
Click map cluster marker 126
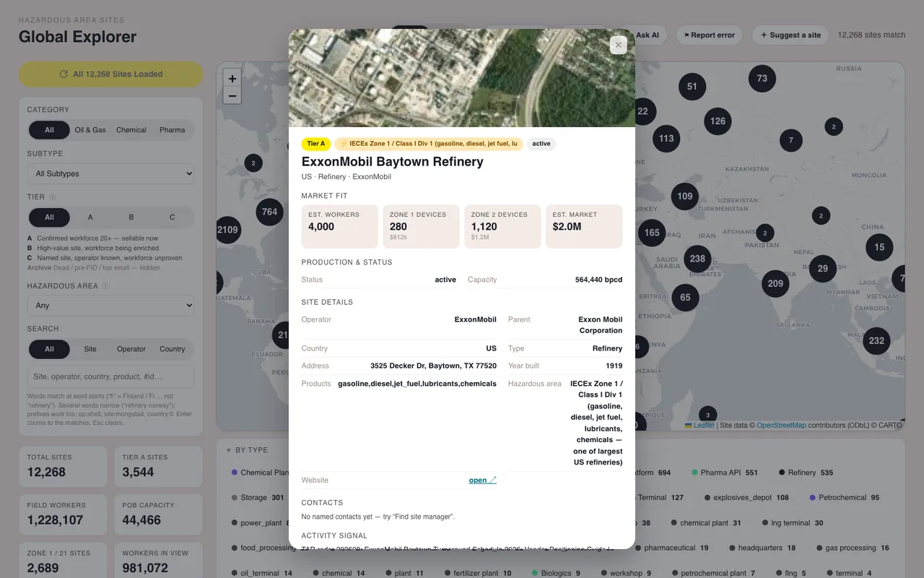pyautogui.click(x=718, y=121)
